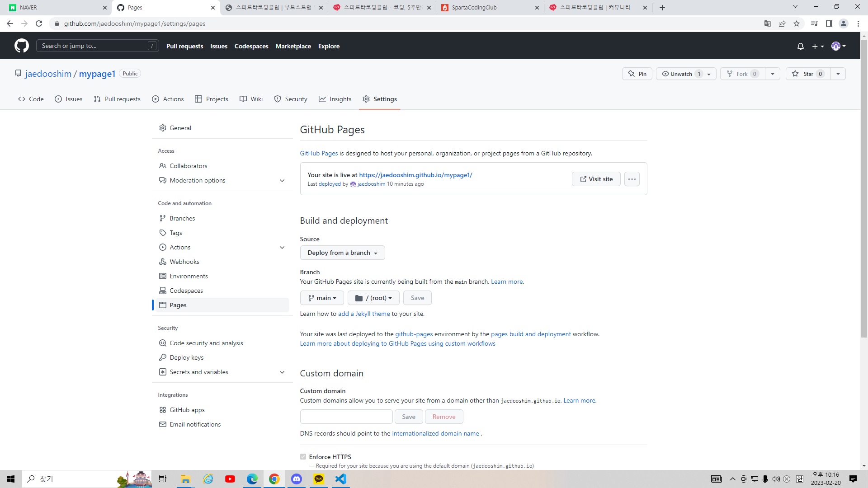The image size is (868, 488).
Task: Open the Issues repository tab
Action: 69,99
